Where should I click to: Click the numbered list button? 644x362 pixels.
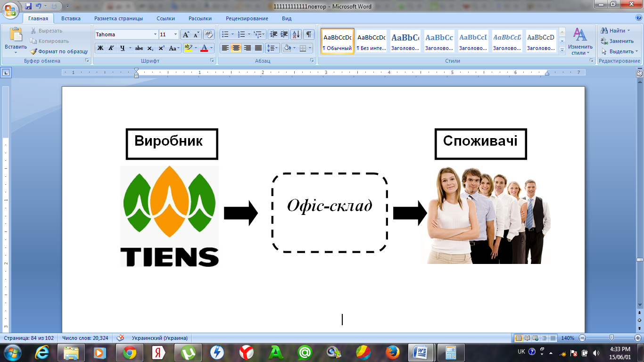point(241,34)
